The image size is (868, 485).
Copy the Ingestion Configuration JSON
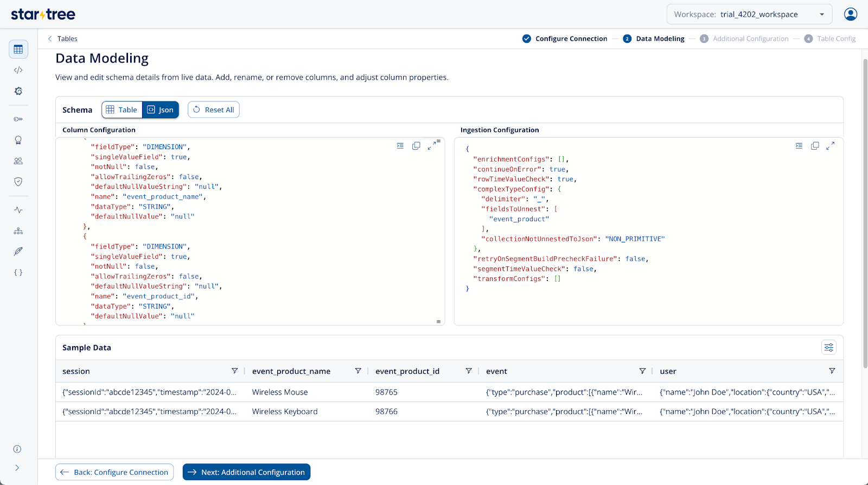(815, 146)
